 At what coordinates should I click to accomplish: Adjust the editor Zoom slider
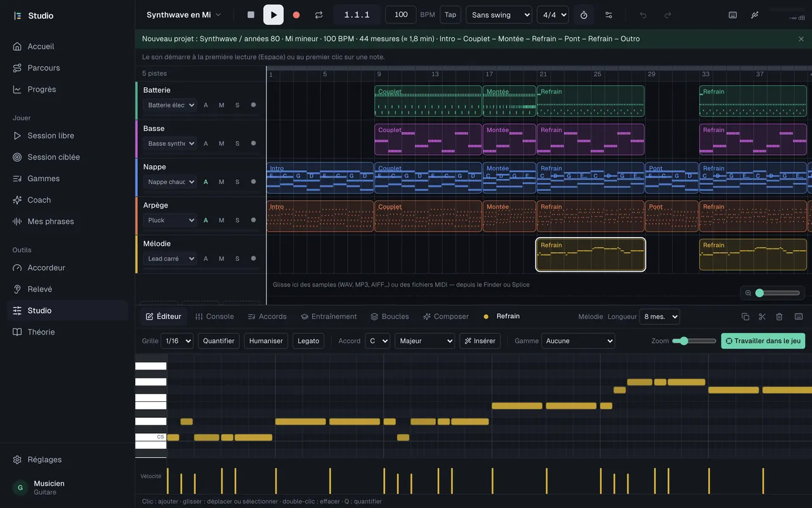point(694,341)
